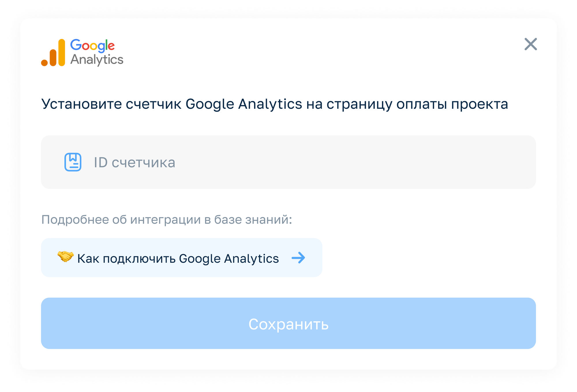Click the orange dot in the logo

pyautogui.click(x=44, y=62)
